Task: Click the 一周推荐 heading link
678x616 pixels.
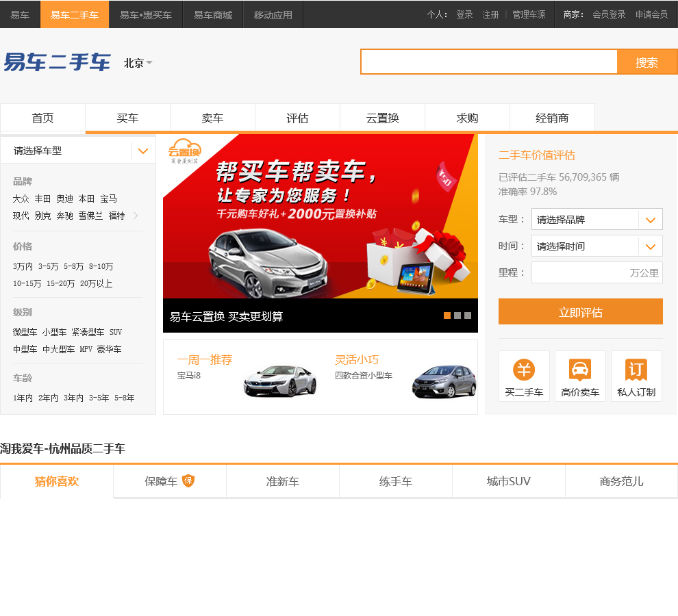Action: [x=205, y=359]
